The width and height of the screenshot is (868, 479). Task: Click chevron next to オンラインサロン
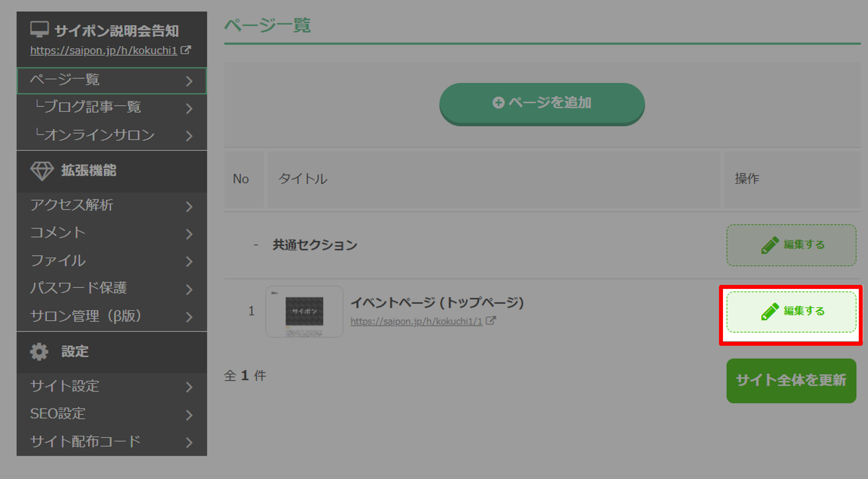(189, 136)
